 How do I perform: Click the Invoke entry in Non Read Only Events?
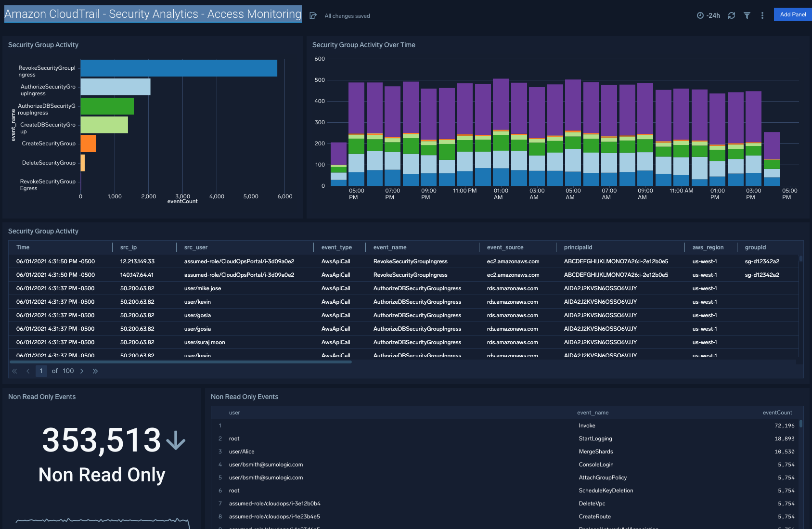click(x=587, y=426)
